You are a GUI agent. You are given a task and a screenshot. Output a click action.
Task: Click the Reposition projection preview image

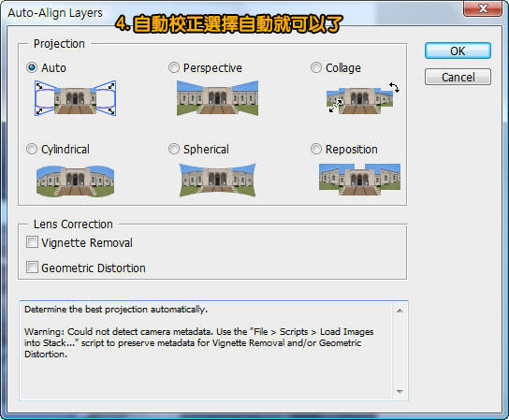tap(359, 180)
